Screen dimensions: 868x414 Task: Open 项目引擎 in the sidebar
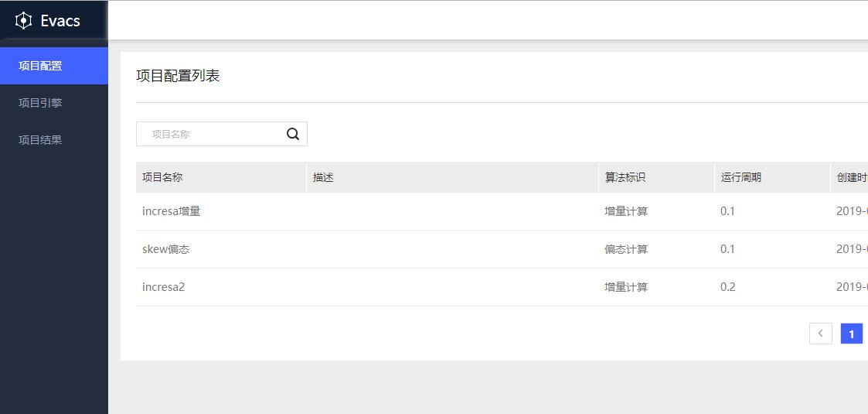tap(40, 103)
